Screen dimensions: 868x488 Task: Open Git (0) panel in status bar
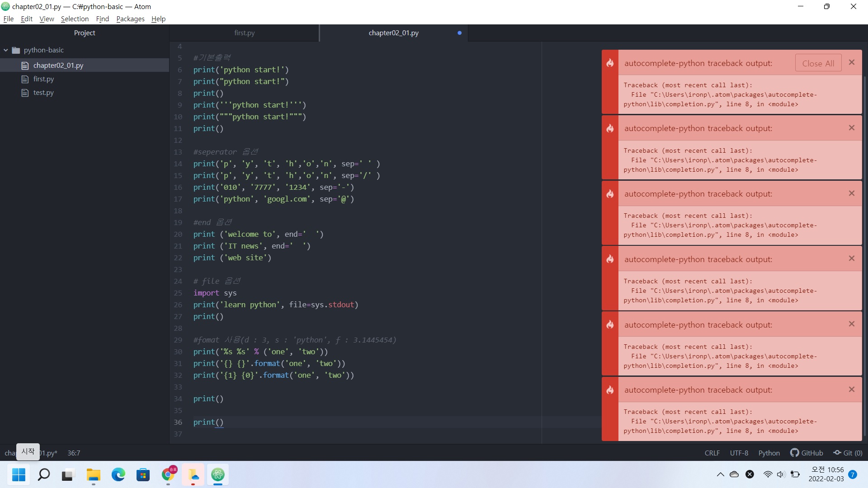848,453
